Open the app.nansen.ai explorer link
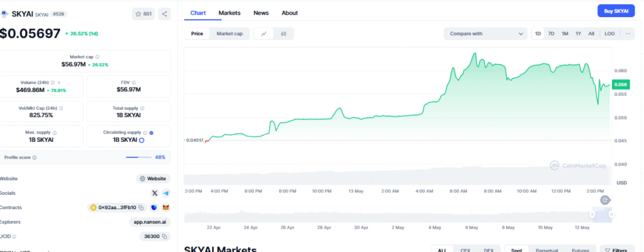 [150, 222]
